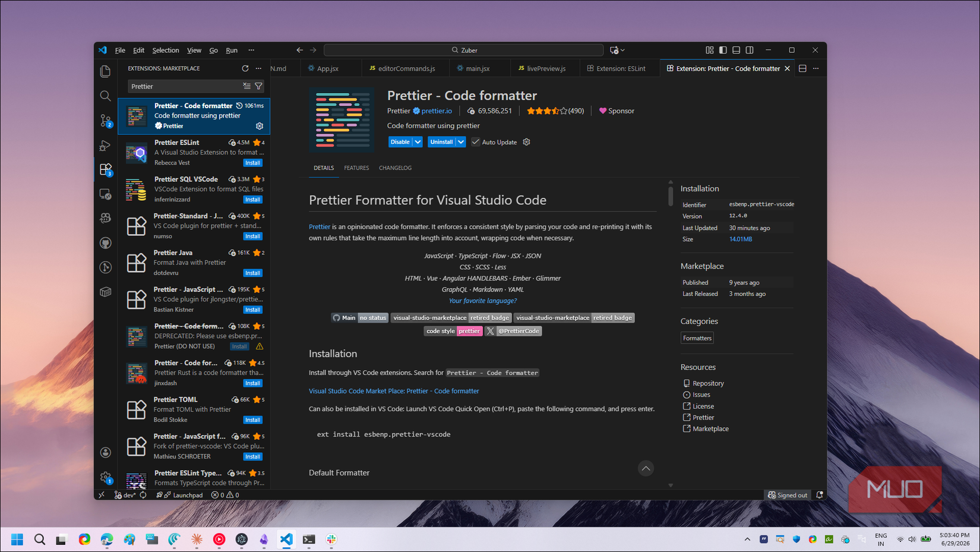This screenshot has width=980, height=552.
Task: Open manage gear for Prettier list item
Action: pyautogui.click(x=260, y=126)
